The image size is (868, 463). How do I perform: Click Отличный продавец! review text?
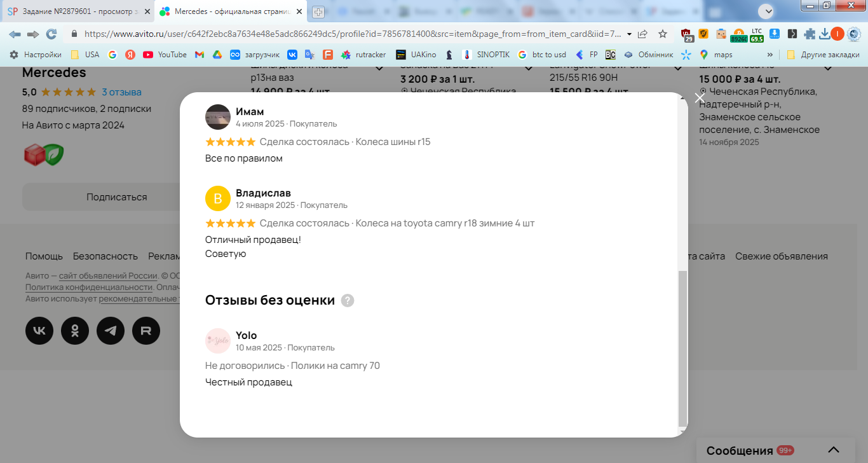coord(253,240)
